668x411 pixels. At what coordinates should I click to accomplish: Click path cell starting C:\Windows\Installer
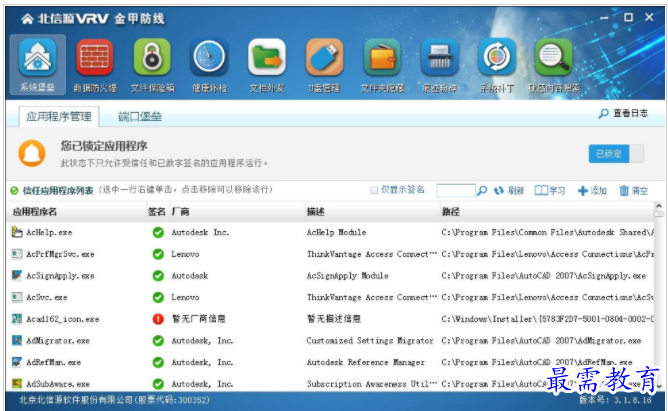[x=547, y=319]
